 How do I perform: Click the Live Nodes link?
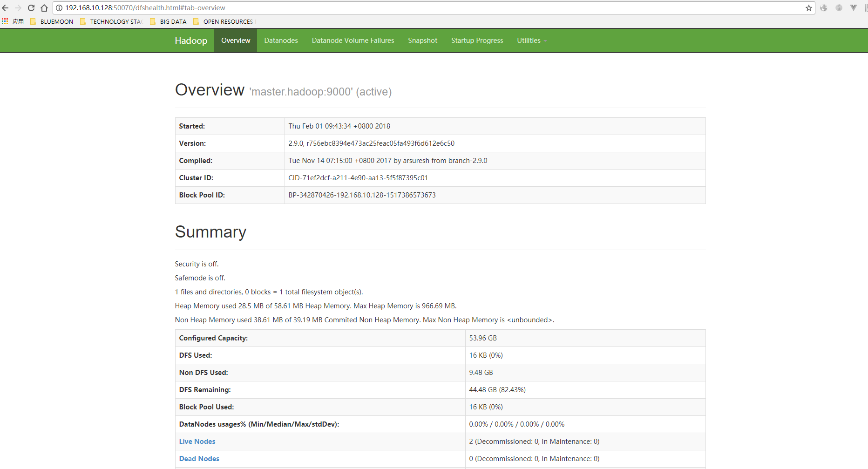(197, 441)
